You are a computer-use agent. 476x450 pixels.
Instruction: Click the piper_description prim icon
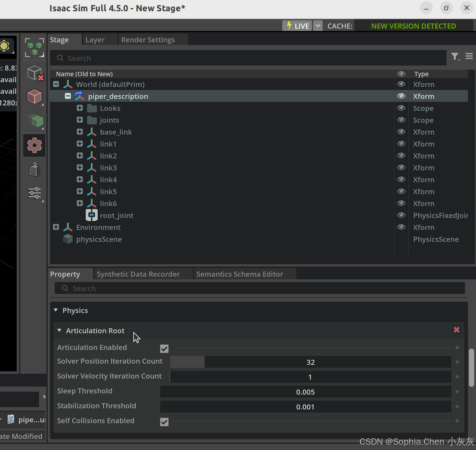coord(79,96)
